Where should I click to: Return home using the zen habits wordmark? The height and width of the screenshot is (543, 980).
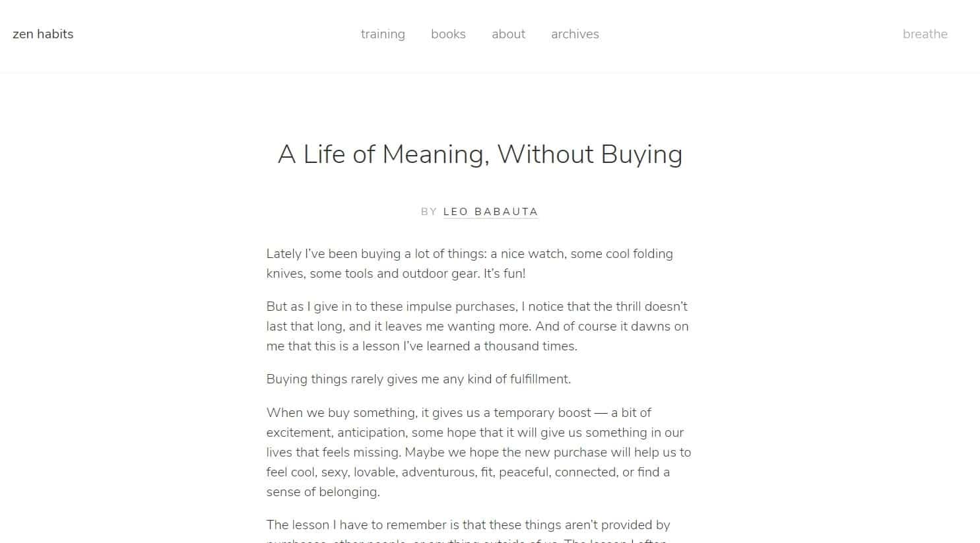42,34
